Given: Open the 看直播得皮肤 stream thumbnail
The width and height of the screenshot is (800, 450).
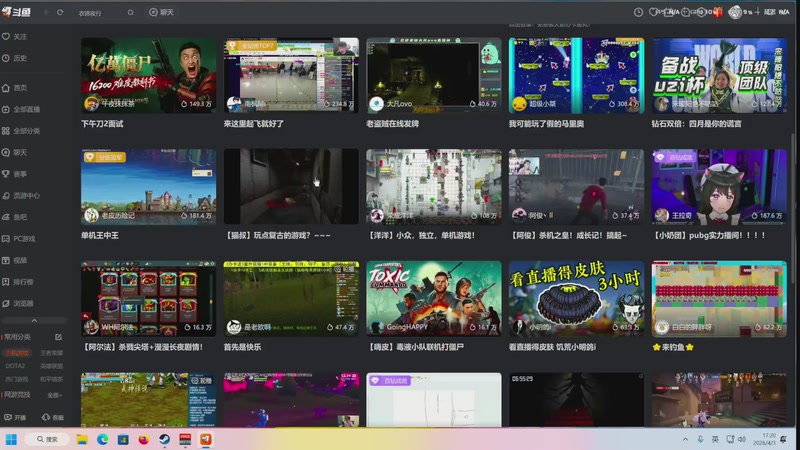Looking at the screenshot, I should (x=576, y=298).
